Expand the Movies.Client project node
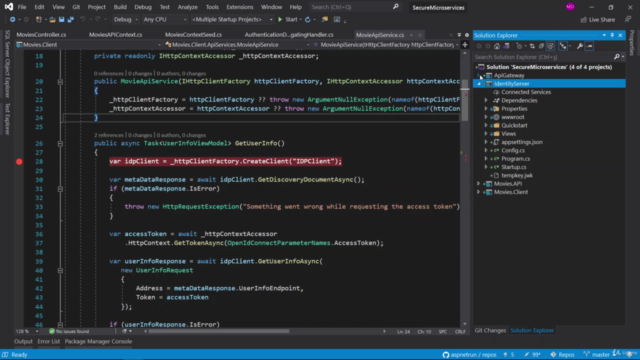 click(479, 192)
